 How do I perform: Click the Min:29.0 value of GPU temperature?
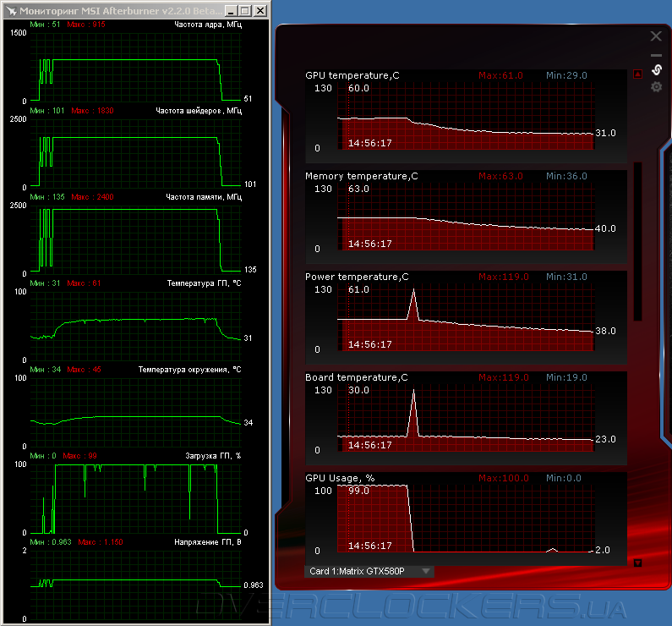566,75
